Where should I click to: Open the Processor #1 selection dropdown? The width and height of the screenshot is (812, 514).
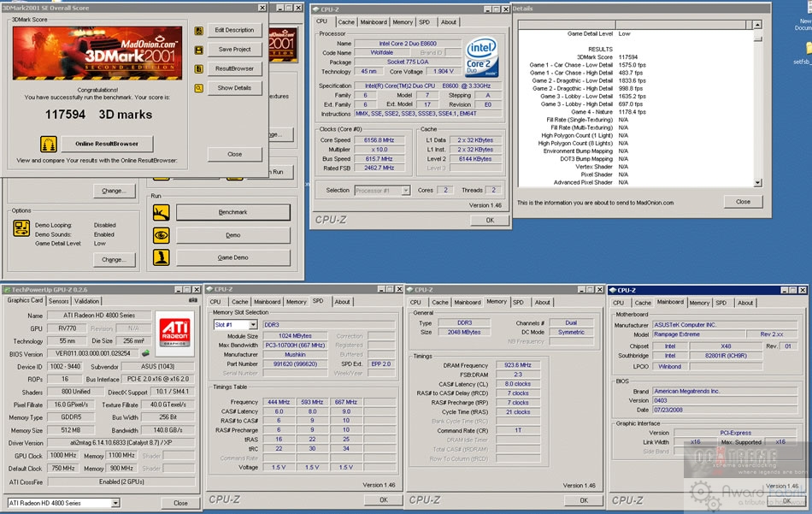click(x=406, y=190)
